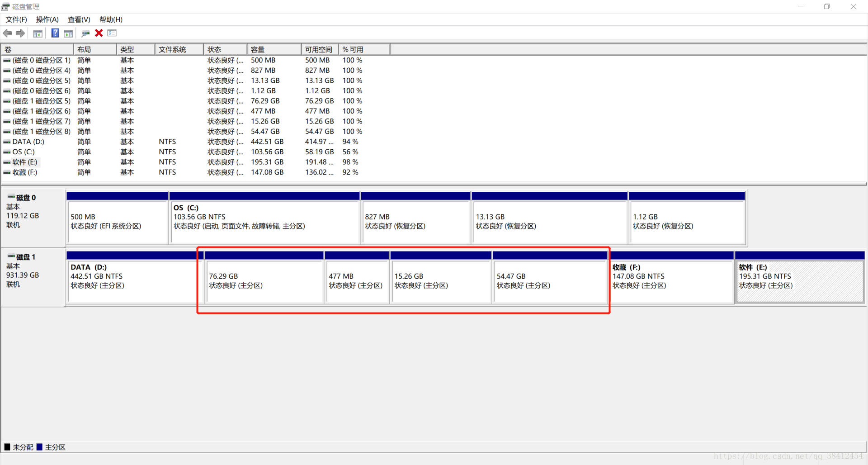The width and height of the screenshot is (868, 465).
Task: Sort by the 可用空间 column header
Action: click(x=320, y=49)
